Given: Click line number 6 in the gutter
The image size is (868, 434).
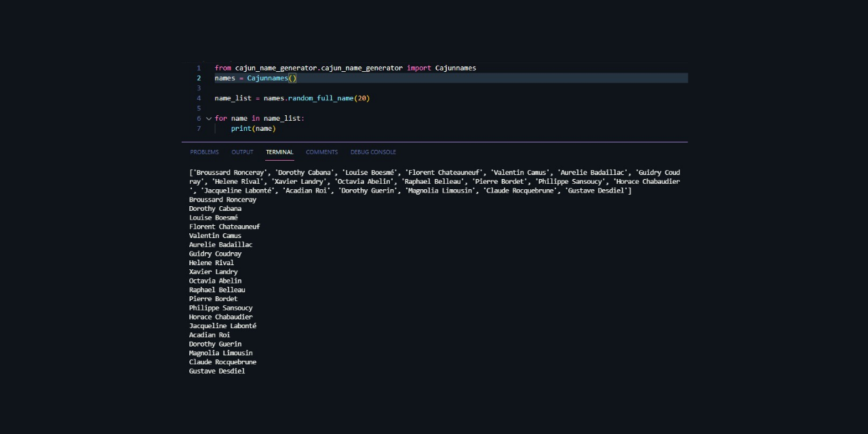Looking at the screenshot, I should tap(199, 118).
